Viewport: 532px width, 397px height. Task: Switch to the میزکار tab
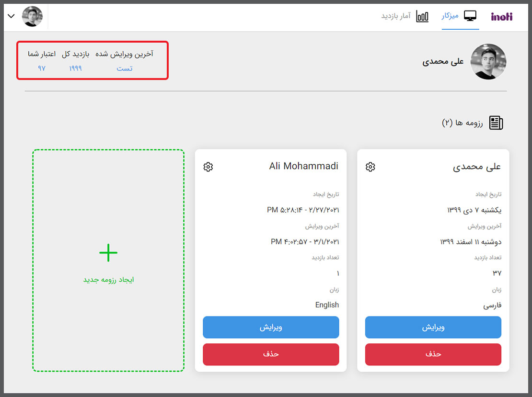[450, 16]
